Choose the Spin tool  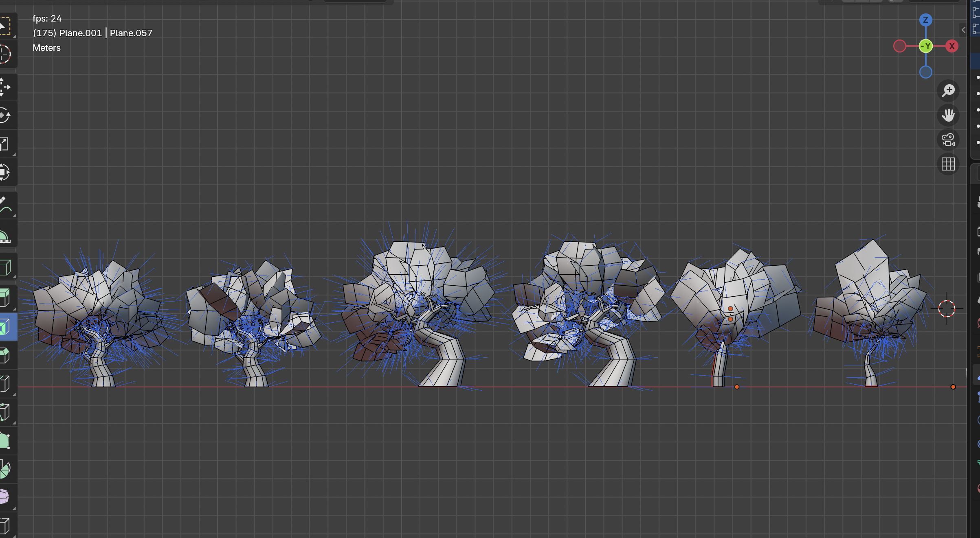pyautogui.click(x=5, y=469)
